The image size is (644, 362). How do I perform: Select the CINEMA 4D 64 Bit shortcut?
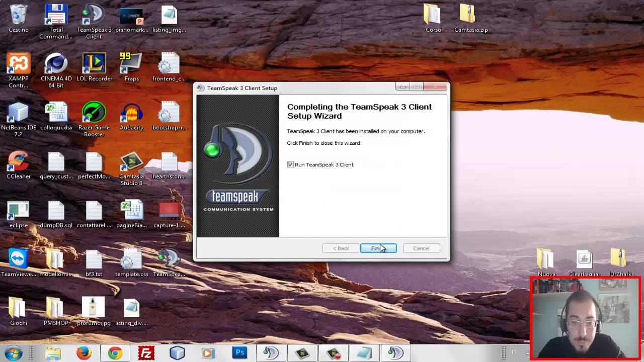tap(56, 71)
